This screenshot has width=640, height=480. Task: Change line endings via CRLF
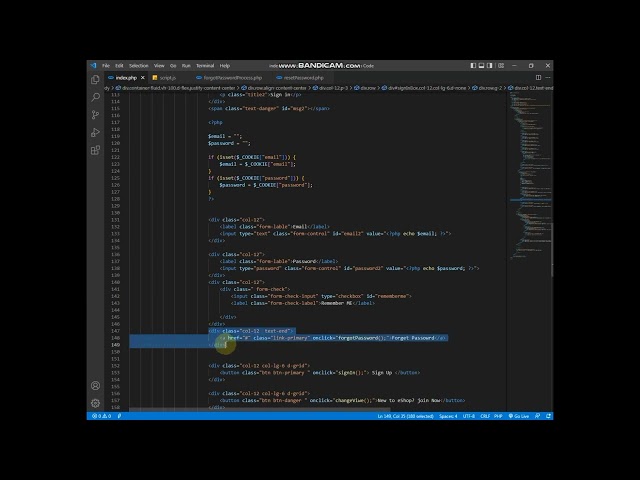point(485,416)
